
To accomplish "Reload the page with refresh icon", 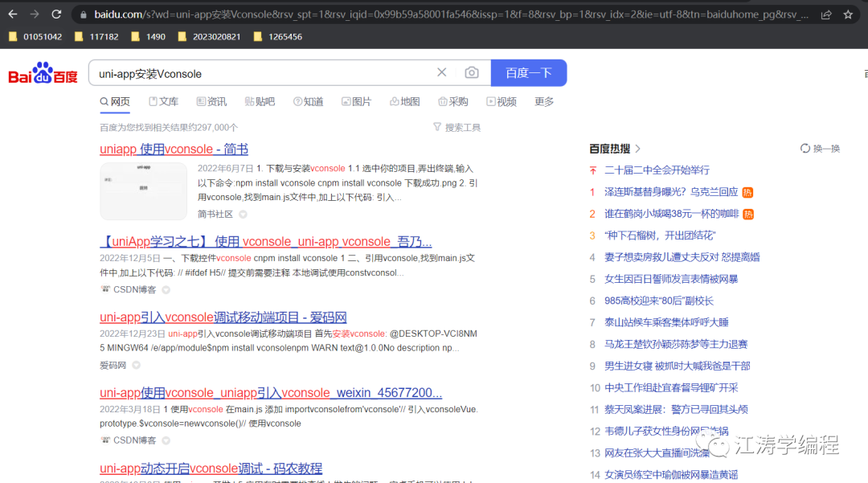I will (x=55, y=14).
